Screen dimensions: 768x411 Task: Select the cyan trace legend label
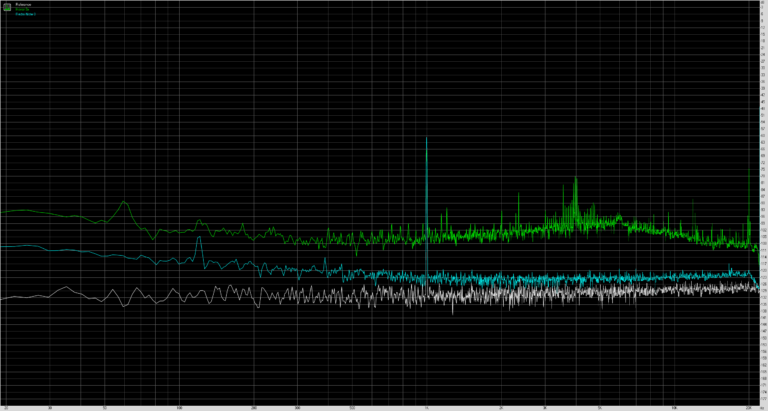[26, 14]
